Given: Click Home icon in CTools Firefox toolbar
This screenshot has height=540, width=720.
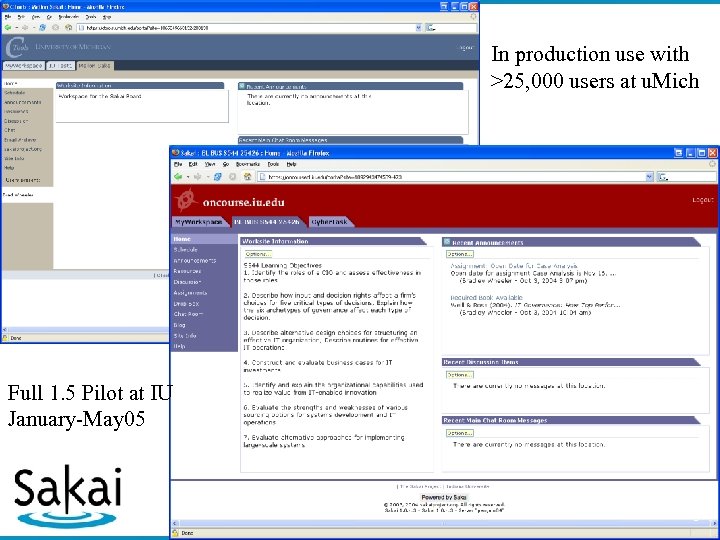Looking at the screenshot, I should pos(68,28).
